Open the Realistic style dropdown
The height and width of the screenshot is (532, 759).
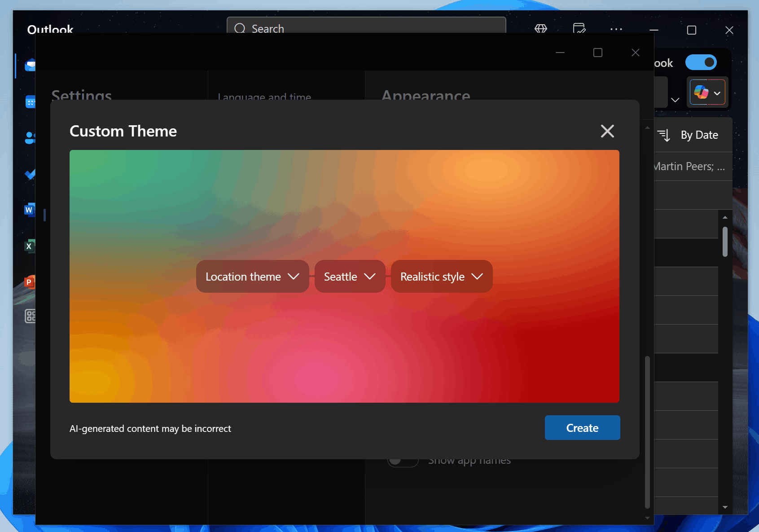tap(442, 277)
